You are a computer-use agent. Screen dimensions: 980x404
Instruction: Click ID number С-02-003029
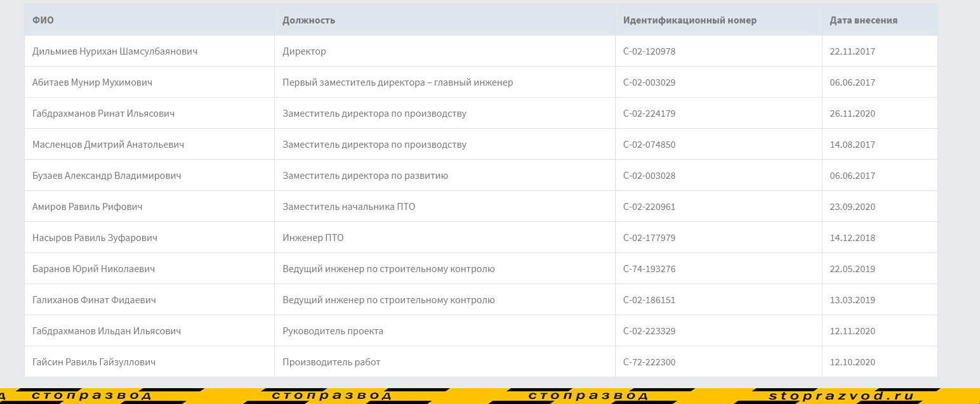pos(649,82)
